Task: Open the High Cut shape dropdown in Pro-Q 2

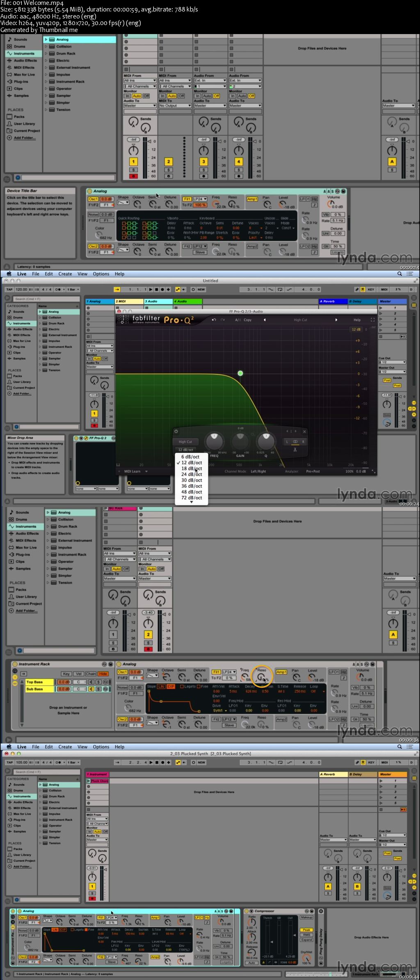Action: click(x=185, y=442)
